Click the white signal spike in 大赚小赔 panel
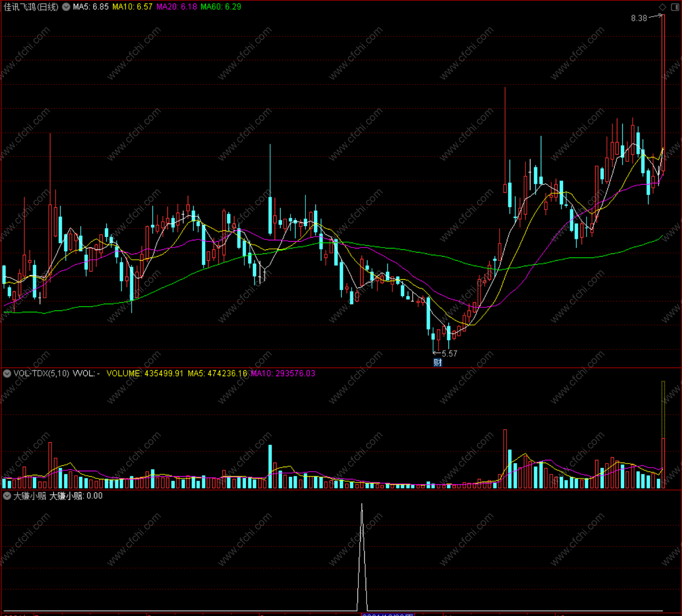 (x=362, y=557)
